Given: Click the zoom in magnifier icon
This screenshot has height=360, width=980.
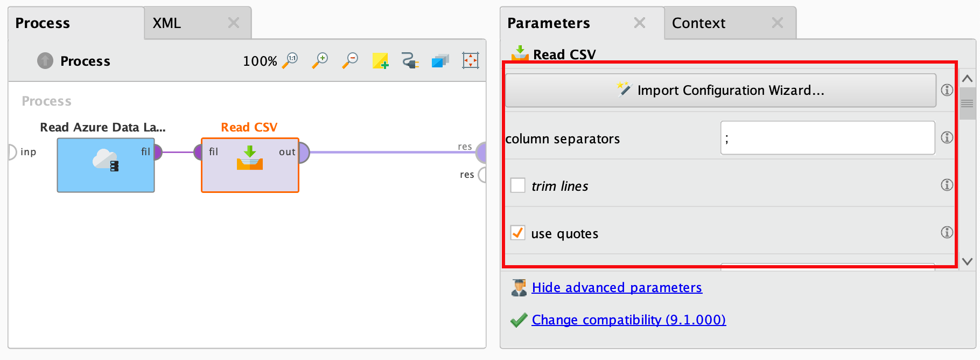Looking at the screenshot, I should click(320, 60).
